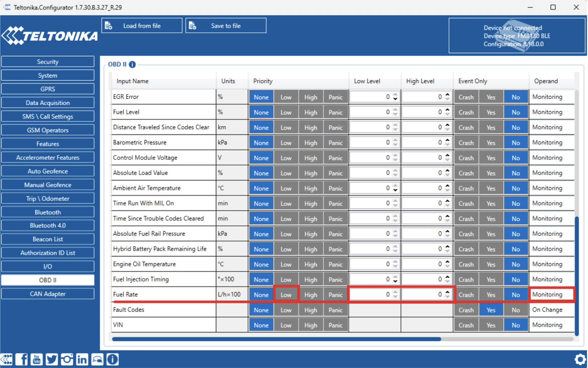Image resolution: width=588 pixels, height=368 pixels.
Task: Click the Priority column header
Action: [298, 81]
